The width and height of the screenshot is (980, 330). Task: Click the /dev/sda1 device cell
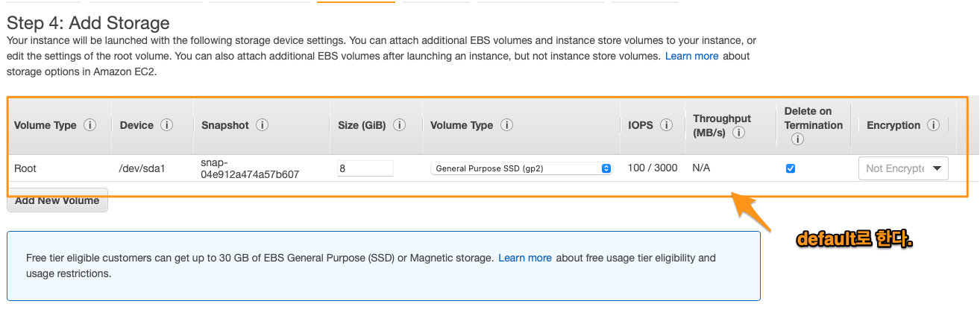click(142, 168)
